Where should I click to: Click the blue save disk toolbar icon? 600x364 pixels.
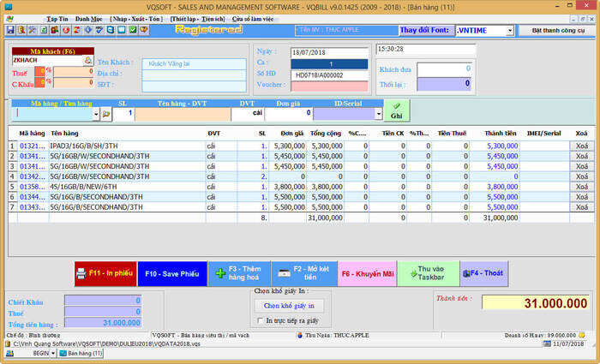coord(9,30)
